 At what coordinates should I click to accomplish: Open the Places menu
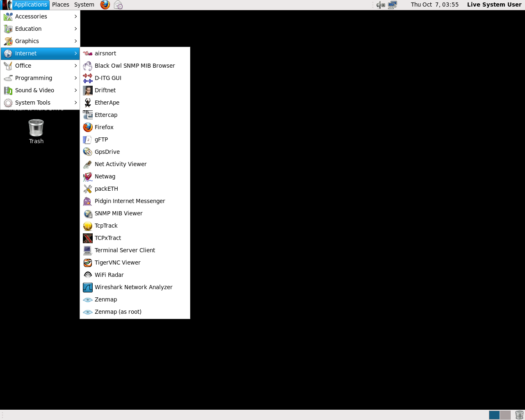click(x=61, y=5)
